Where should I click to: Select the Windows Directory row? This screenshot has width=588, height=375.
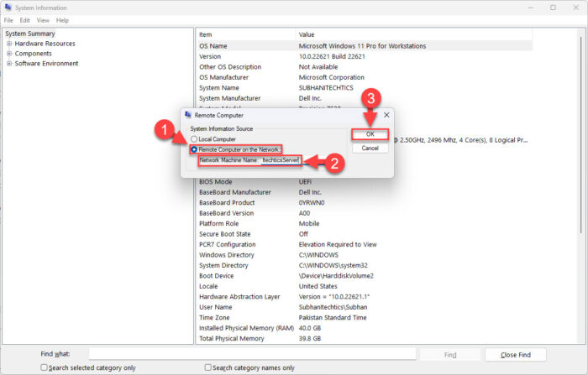[x=365, y=255]
